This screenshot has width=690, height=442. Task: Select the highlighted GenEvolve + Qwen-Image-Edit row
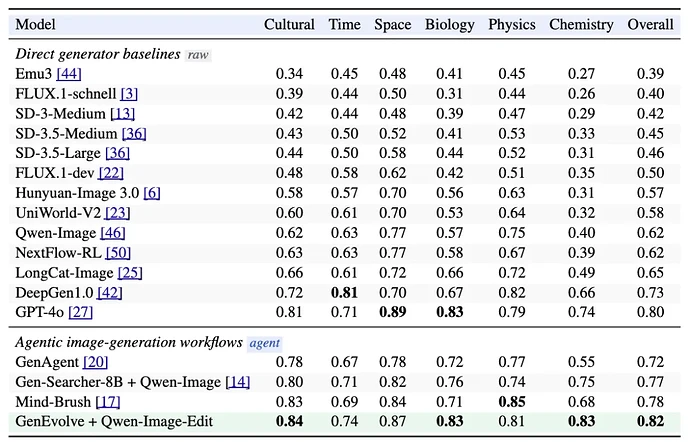(x=345, y=421)
